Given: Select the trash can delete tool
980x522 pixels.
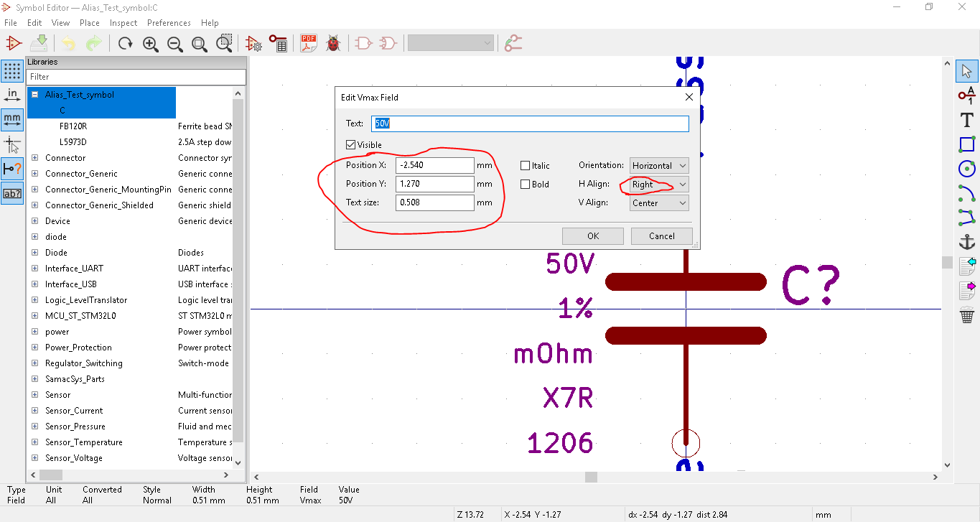Looking at the screenshot, I should 966,315.
